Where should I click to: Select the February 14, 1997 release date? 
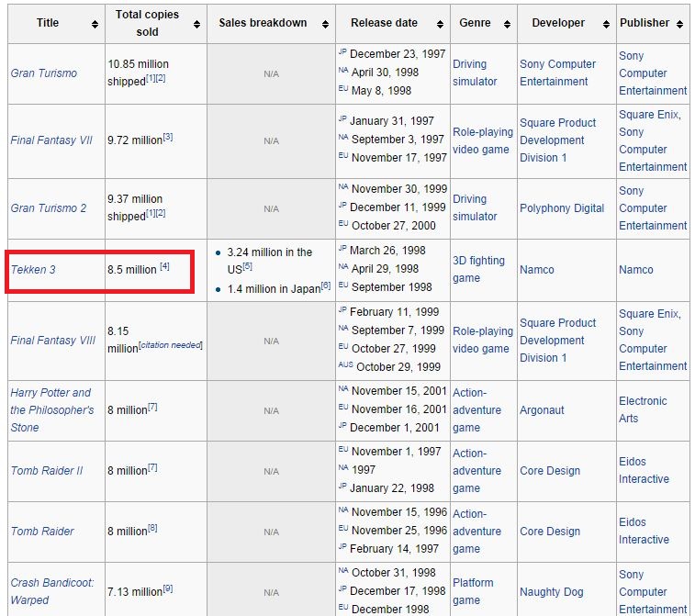click(x=394, y=549)
